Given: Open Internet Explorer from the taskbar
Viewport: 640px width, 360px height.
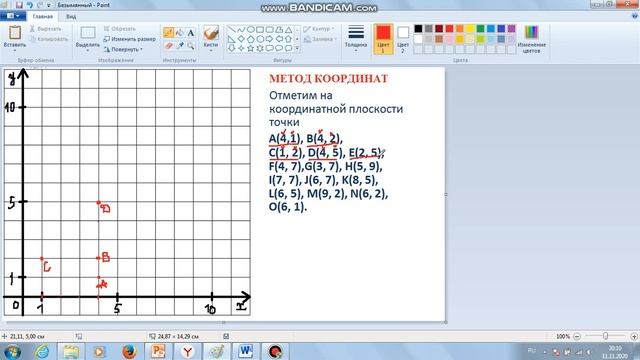Looking at the screenshot, I should 42,351.
